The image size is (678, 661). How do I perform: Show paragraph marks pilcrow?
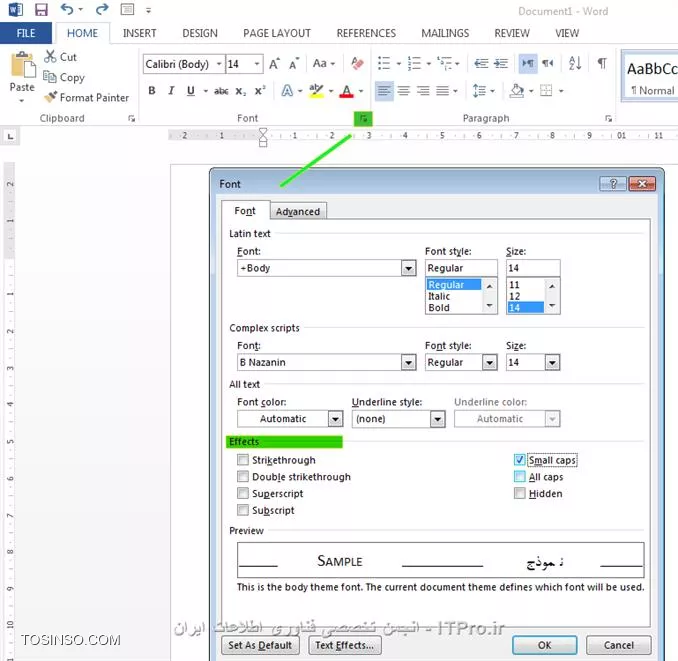pyautogui.click(x=601, y=64)
